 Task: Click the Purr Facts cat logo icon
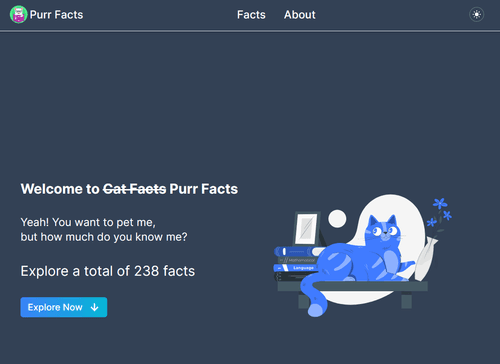point(19,15)
